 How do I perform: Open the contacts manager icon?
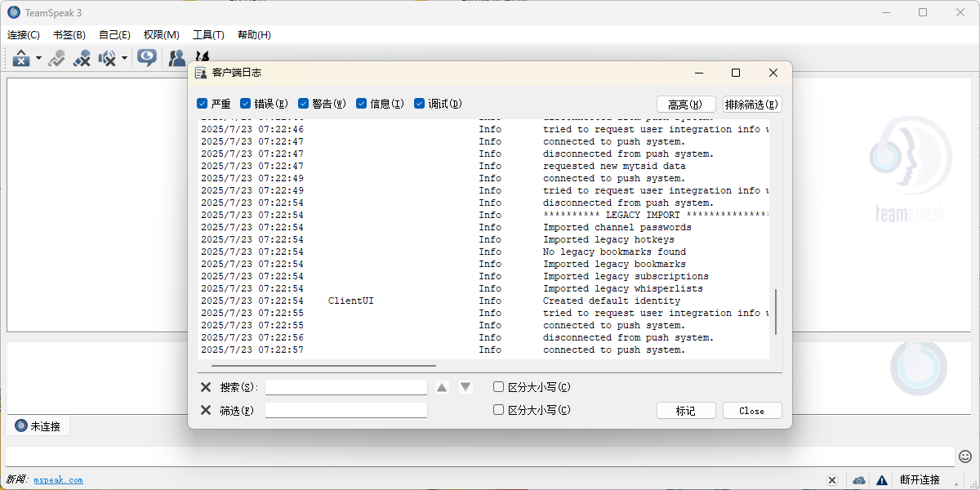pyautogui.click(x=176, y=58)
